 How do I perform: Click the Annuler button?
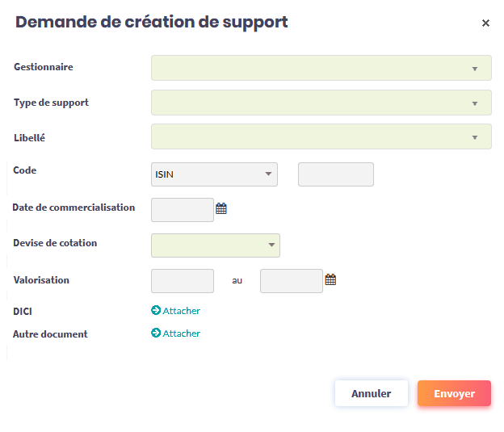tap(371, 394)
